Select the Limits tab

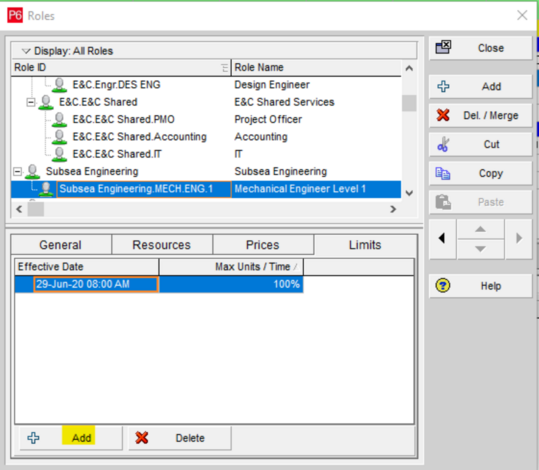365,245
